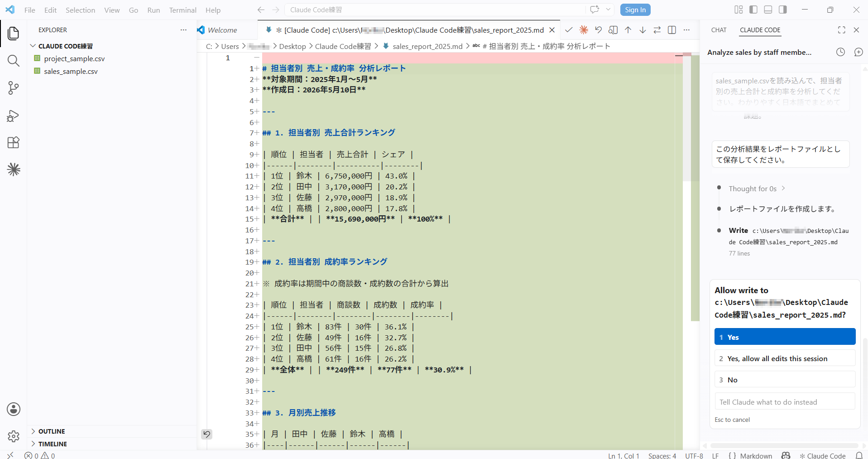Open the View menu
This screenshot has width=868, height=459.
pos(112,10)
